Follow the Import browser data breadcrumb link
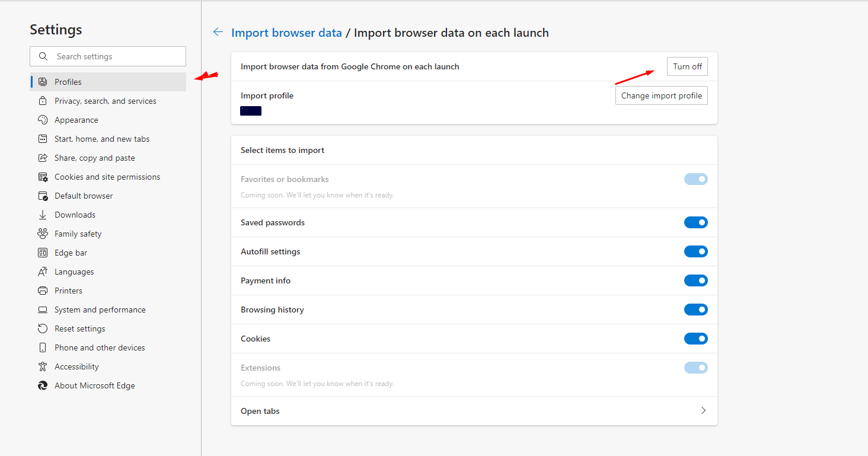The width and height of the screenshot is (868, 456). 286,33
